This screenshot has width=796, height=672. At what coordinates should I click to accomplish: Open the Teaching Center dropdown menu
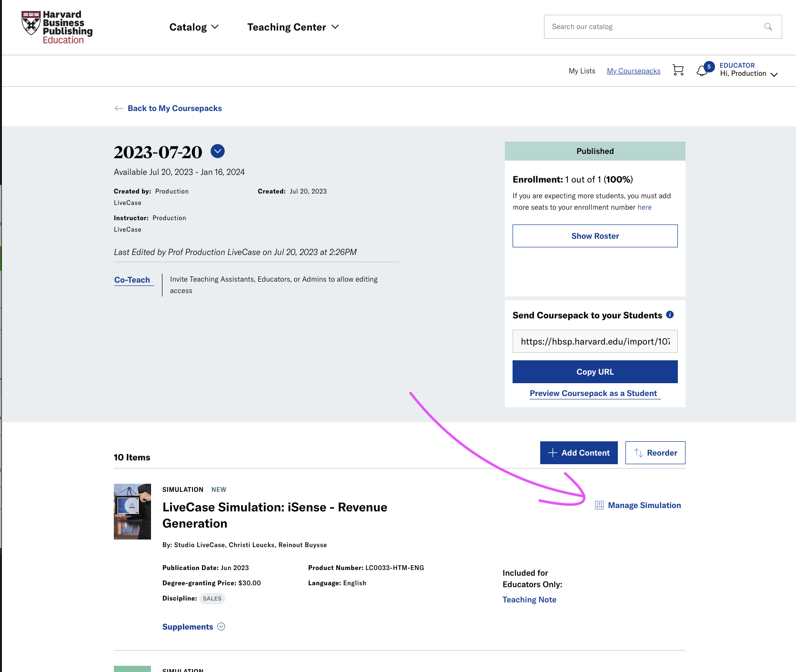tap(293, 27)
